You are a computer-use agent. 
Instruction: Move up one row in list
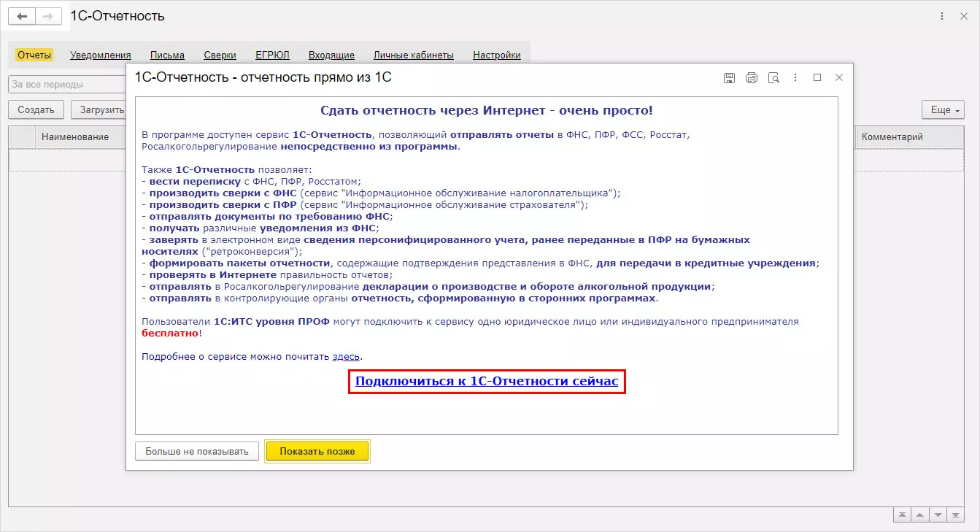click(x=920, y=514)
